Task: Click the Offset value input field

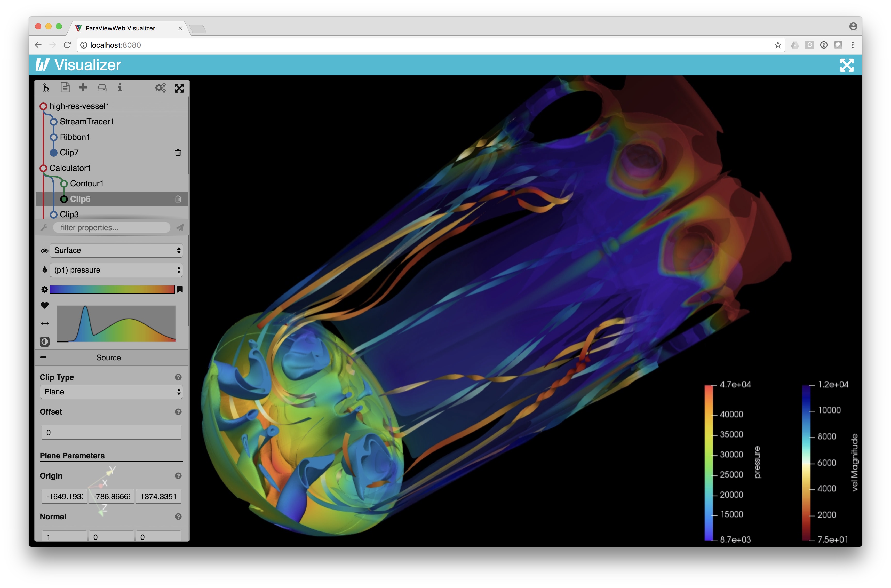Action: (112, 432)
